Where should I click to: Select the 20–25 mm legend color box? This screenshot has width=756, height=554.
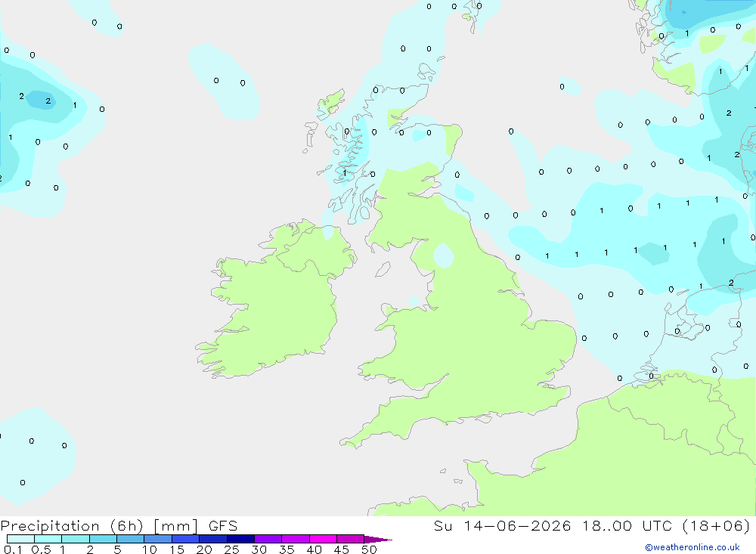[212, 539]
